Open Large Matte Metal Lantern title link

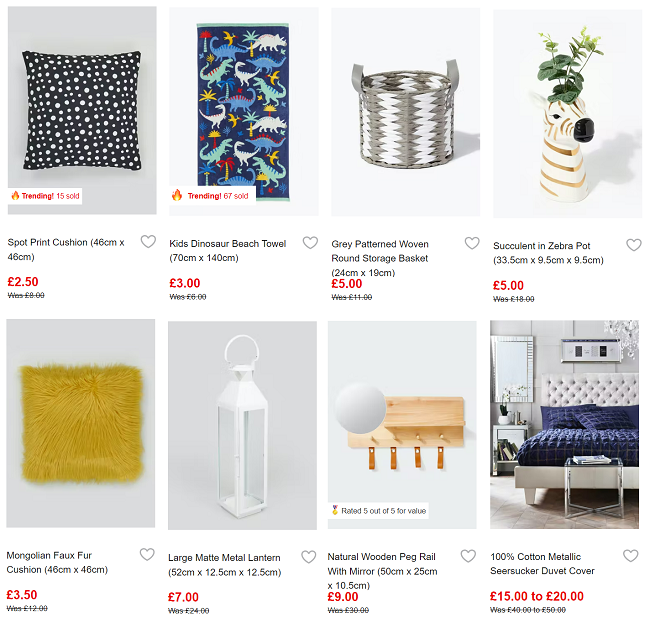(225, 565)
